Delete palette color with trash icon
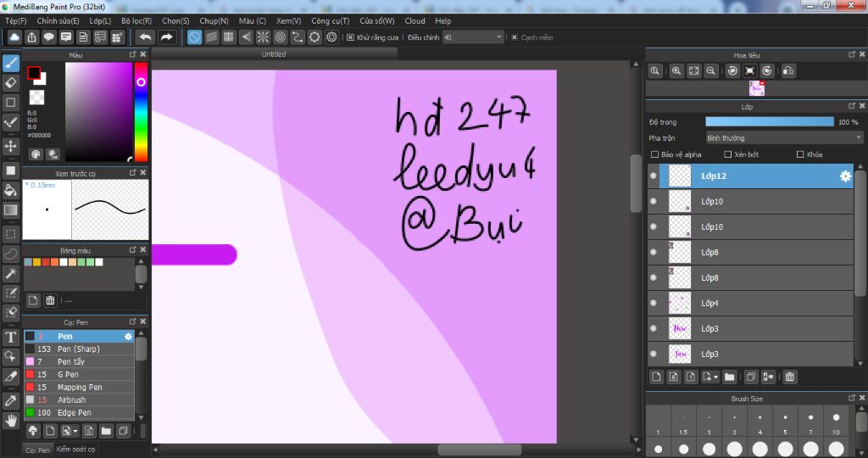 tap(50, 300)
